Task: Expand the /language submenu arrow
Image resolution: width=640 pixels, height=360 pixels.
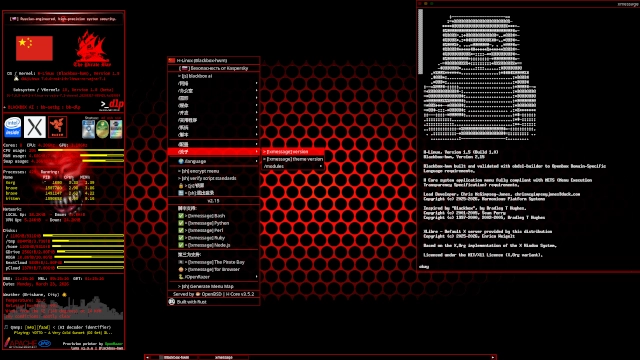Action: (256, 161)
